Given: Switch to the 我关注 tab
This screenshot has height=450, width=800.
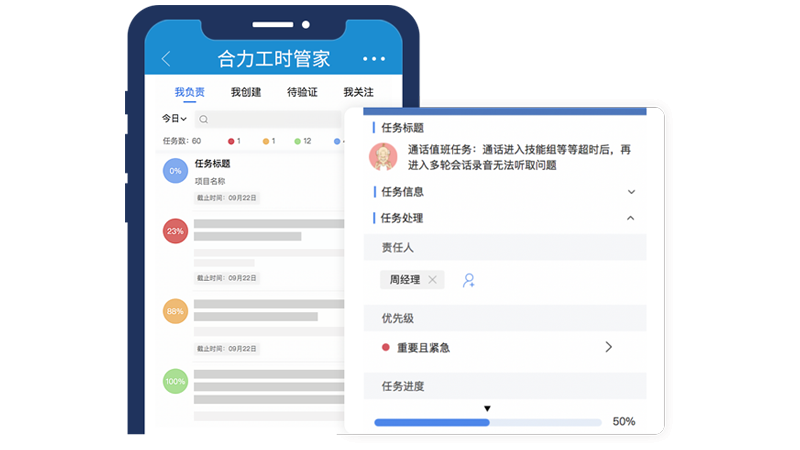Looking at the screenshot, I should coord(358,92).
